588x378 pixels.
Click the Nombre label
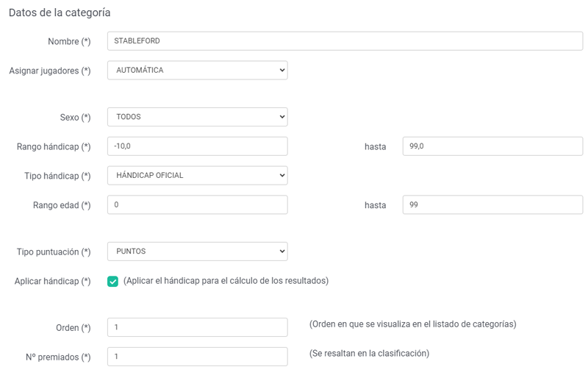point(69,41)
